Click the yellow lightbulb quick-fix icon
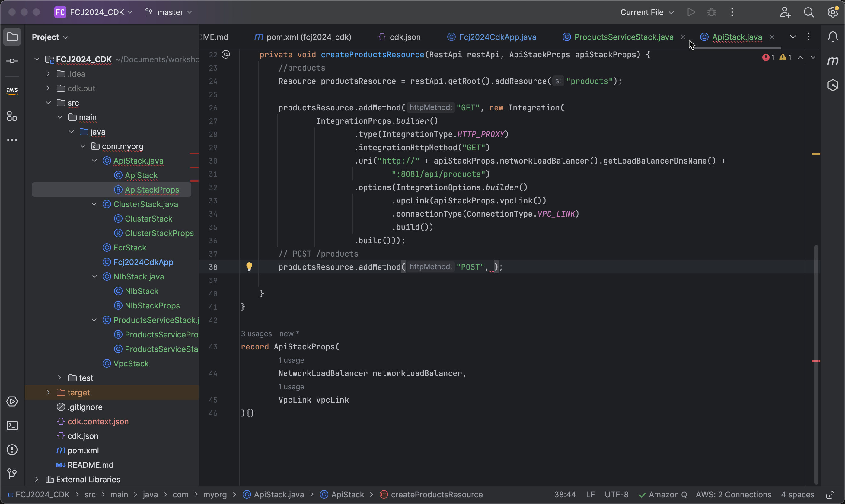This screenshot has width=845, height=504. point(249,266)
